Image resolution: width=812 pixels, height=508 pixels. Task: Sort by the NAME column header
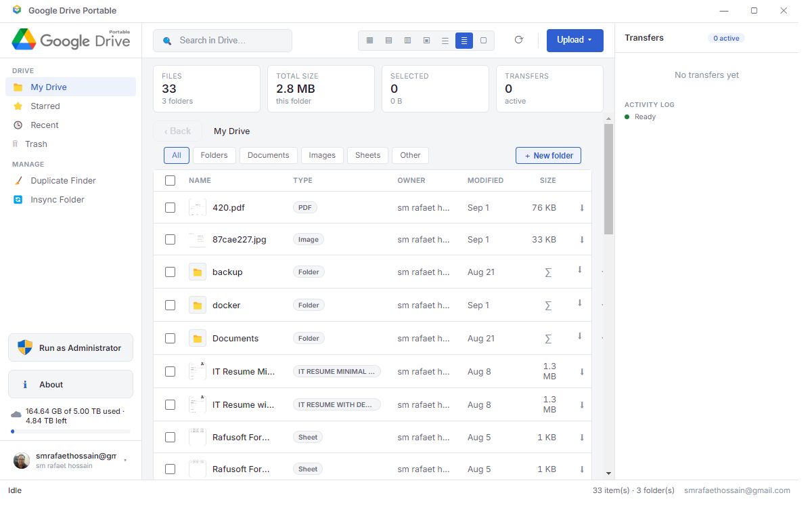[200, 181]
